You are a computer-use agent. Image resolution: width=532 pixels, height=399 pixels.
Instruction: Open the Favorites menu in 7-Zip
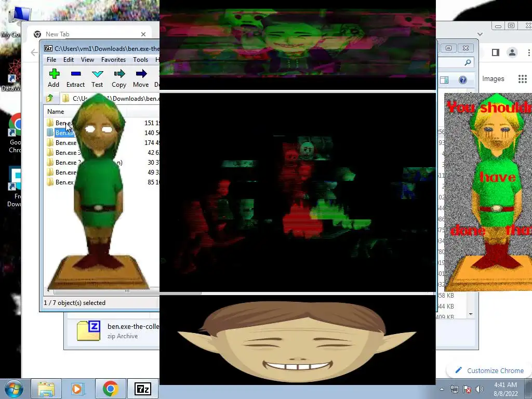point(113,60)
